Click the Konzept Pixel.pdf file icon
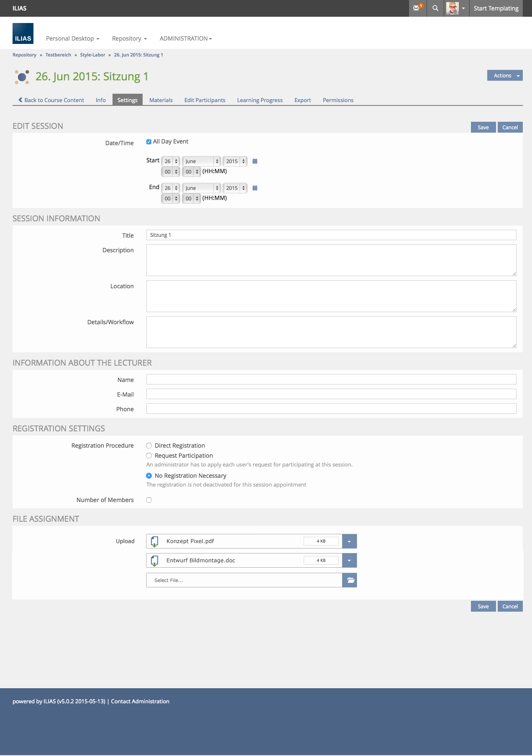The height and width of the screenshot is (756, 532). point(155,541)
